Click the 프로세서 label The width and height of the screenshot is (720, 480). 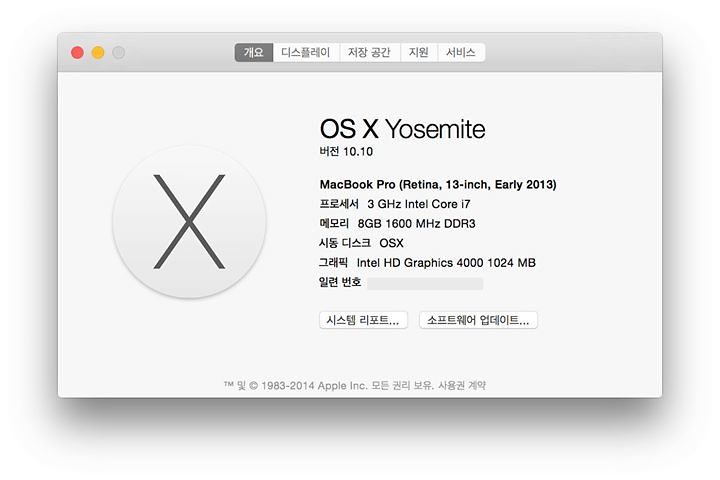[339, 203]
